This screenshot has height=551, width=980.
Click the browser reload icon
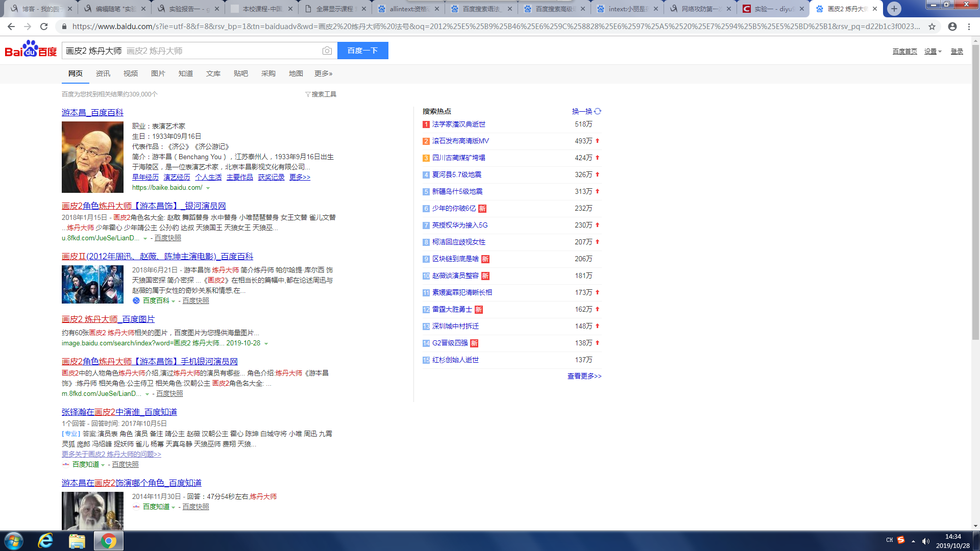pos(44,27)
